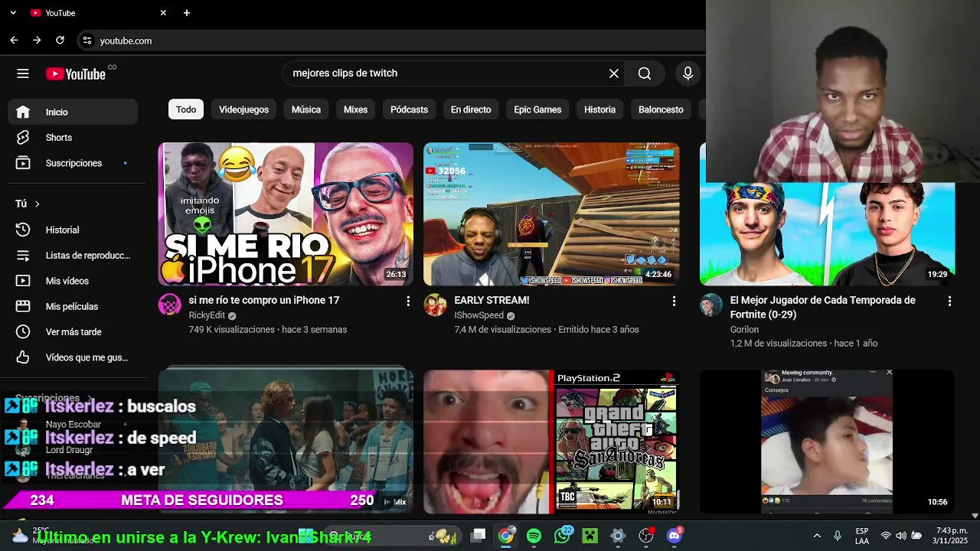The image size is (980, 551).
Task: Select the Todo filter chip
Action: pos(186,109)
